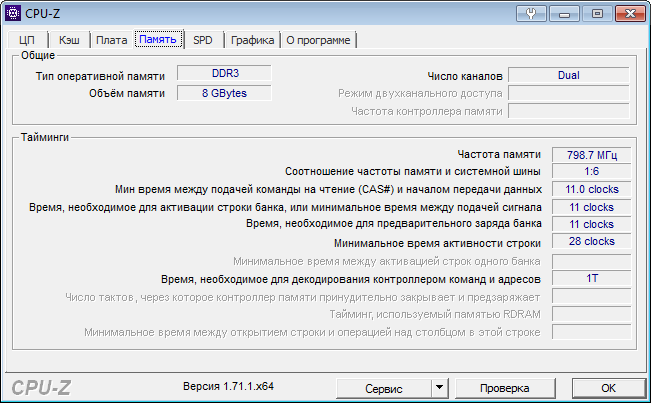Screen dimensions: 651x403
Task: Click the Тип оперативной памяти label
Action: point(100,76)
